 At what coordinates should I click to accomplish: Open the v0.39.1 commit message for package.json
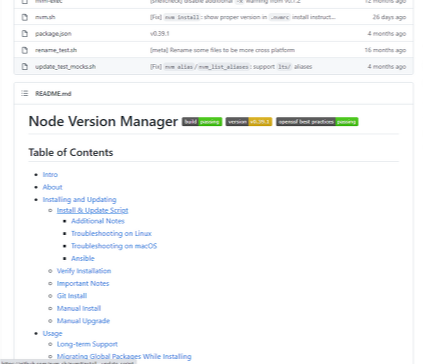[x=160, y=34]
